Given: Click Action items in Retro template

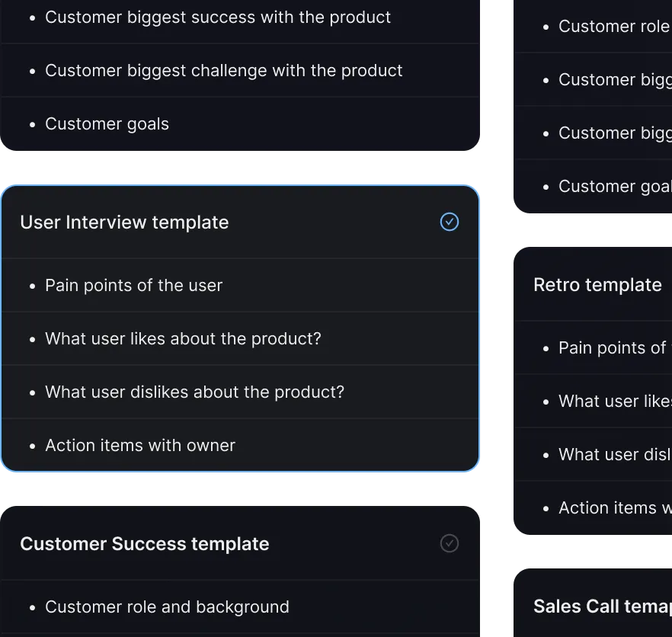Looking at the screenshot, I should pyautogui.click(x=614, y=508).
